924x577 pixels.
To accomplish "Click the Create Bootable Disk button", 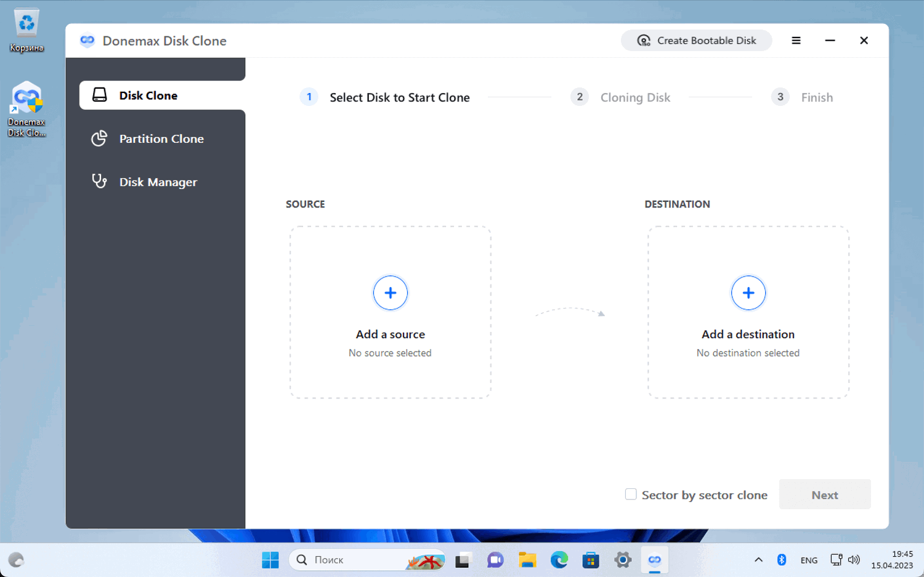I will tap(696, 41).
